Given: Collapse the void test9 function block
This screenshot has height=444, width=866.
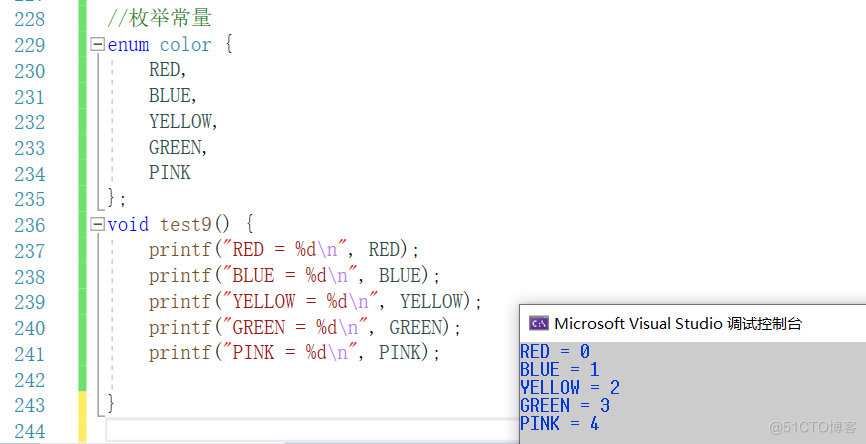Looking at the screenshot, I should [98, 224].
